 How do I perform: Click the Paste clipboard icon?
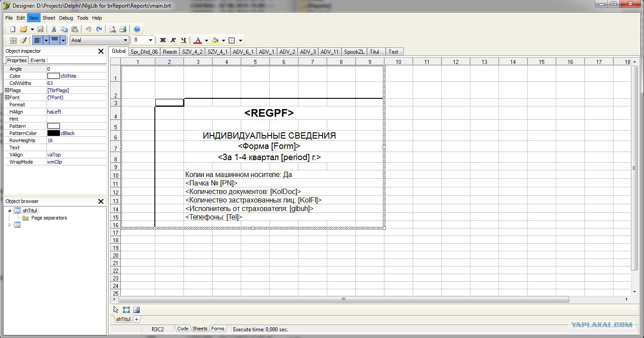coord(75,29)
